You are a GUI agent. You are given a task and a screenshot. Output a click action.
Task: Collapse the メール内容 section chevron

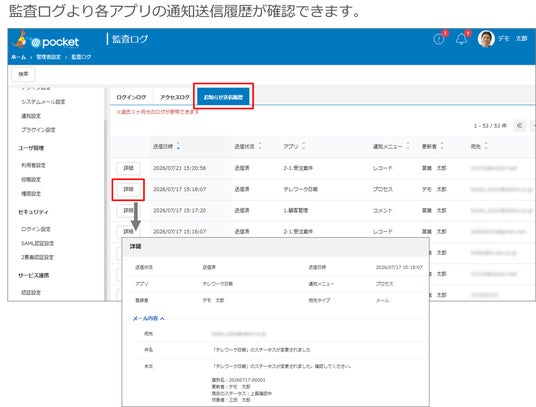(162, 318)
